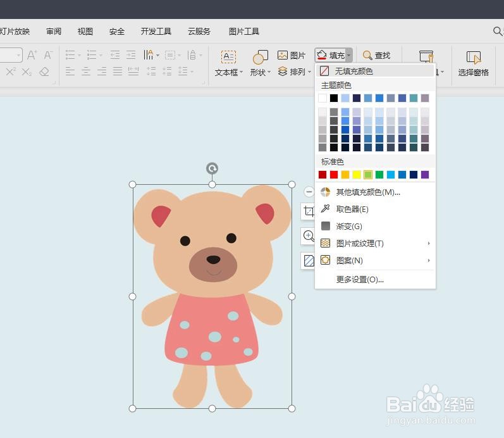Decrease font size with the A- icon
Image resolution: width=504 pixels, height=438 pixels.
coord(48,55)
